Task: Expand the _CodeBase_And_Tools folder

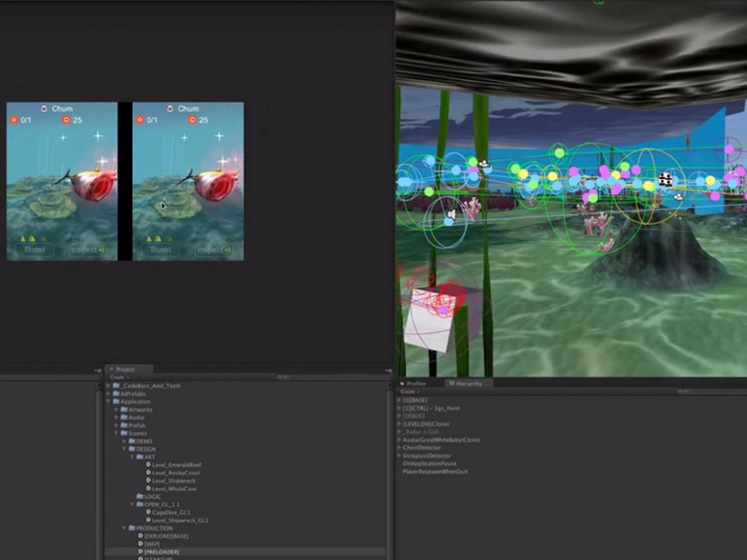Action: point(108,385)
